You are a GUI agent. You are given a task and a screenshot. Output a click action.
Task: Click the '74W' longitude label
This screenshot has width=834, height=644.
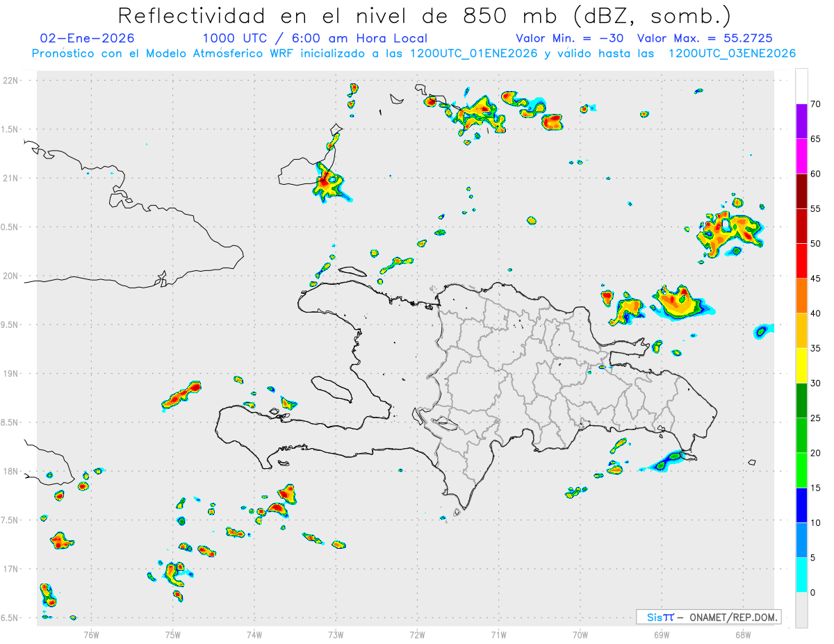click(254, 634)
